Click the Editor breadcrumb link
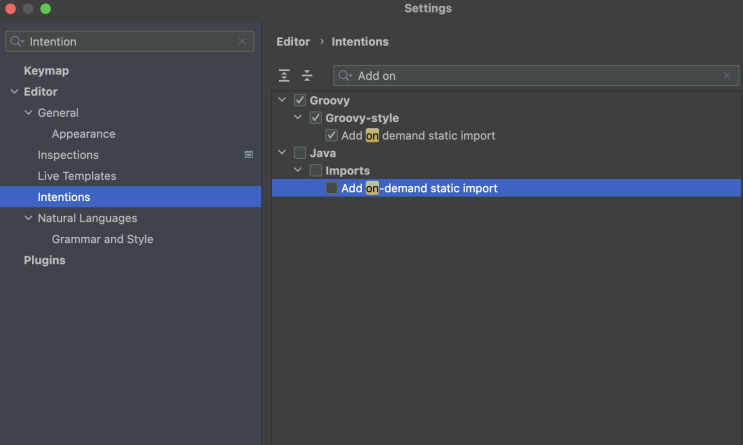This screenshot has height=445, width=743. click(x=293, y=42)
